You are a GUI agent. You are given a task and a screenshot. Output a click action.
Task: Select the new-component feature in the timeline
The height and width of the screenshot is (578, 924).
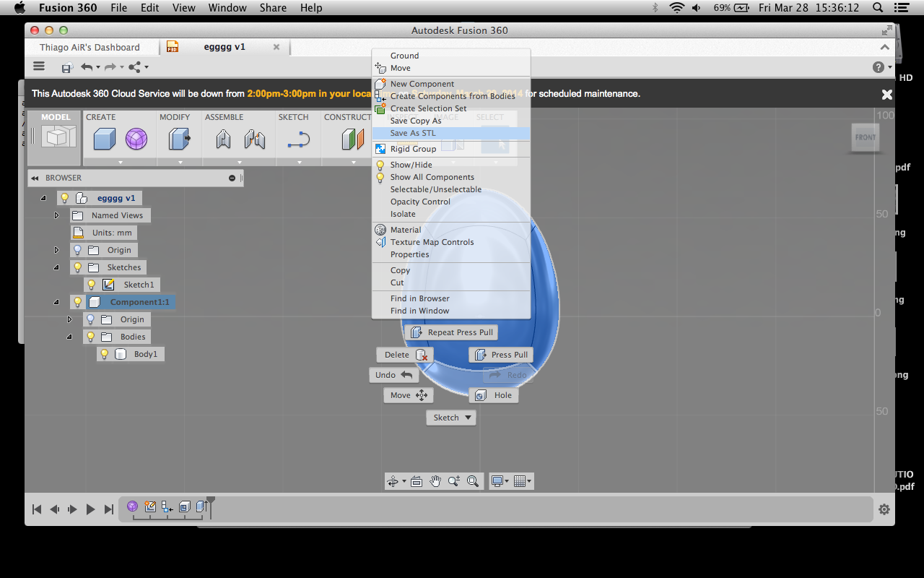coord(167,506)
